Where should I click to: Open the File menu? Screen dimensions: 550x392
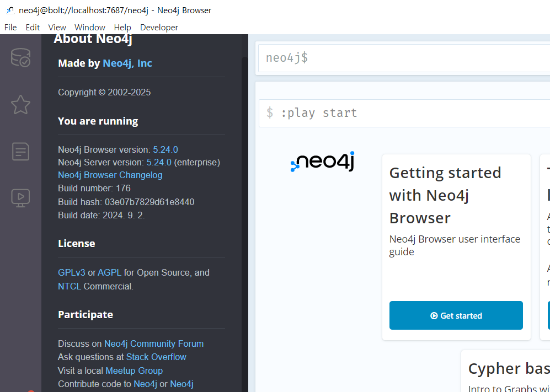(10, 28)
